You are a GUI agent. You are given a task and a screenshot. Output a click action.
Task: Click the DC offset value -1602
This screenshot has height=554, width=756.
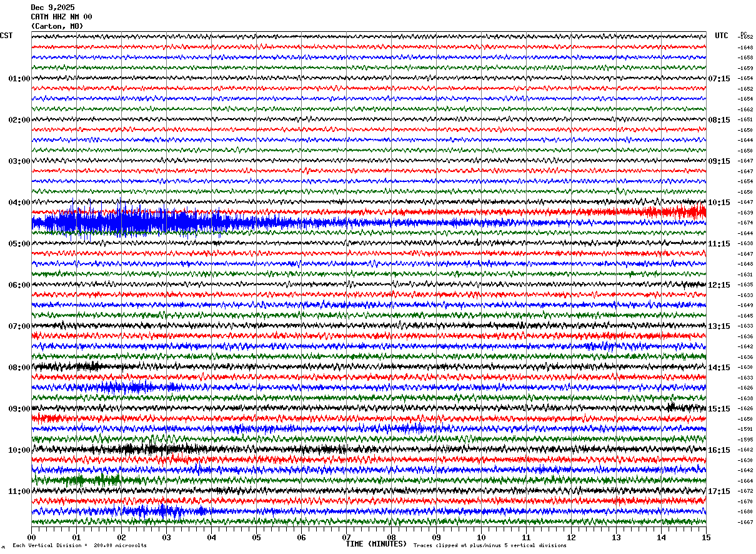(745, 450)
